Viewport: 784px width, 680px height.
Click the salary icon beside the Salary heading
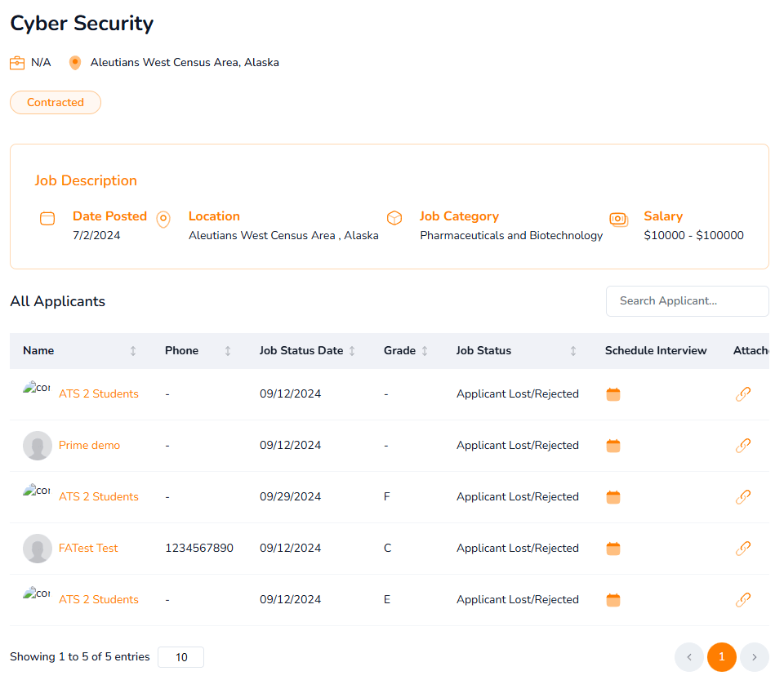tap(618, 219)
